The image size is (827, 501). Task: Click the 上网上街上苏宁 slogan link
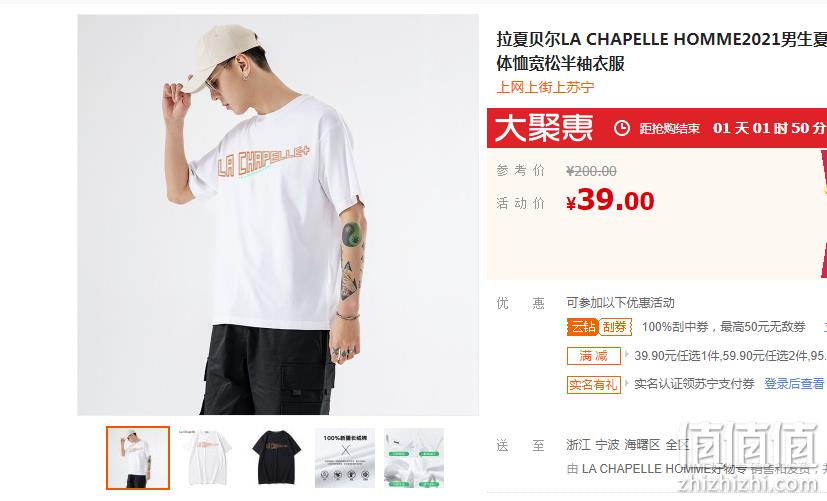pyautogui.click(x=545, y=87)
